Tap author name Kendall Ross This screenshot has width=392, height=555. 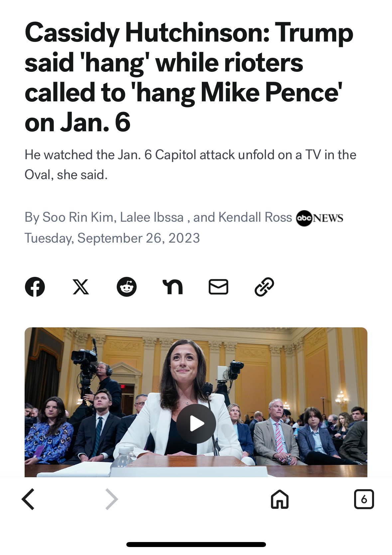point(255,217)
